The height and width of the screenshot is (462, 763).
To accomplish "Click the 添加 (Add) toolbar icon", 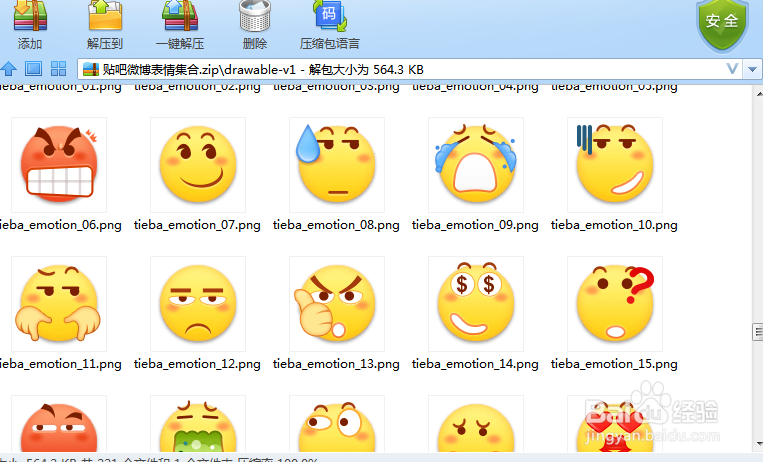I will [30, 17].
